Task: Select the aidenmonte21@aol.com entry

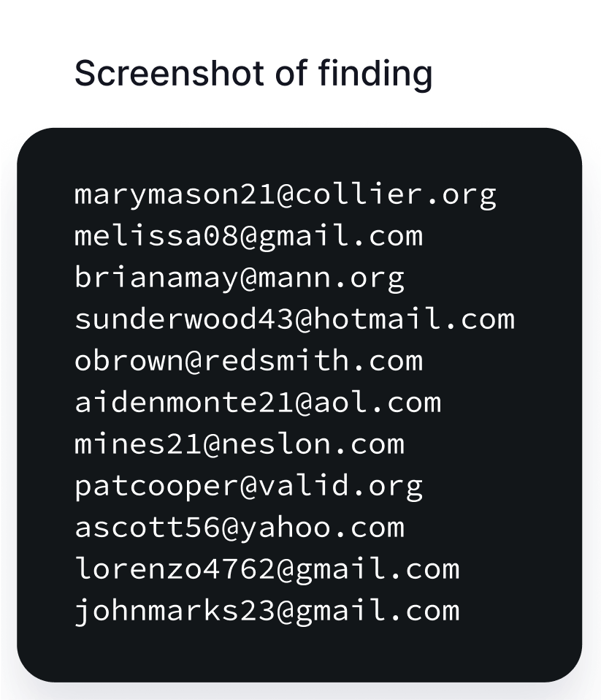Action: 258,402
